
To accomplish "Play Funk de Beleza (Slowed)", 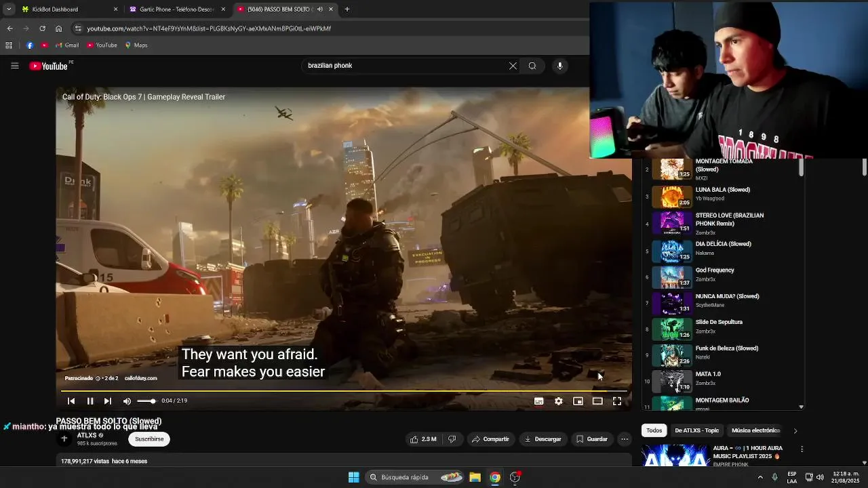I will [x=722, y=354].
